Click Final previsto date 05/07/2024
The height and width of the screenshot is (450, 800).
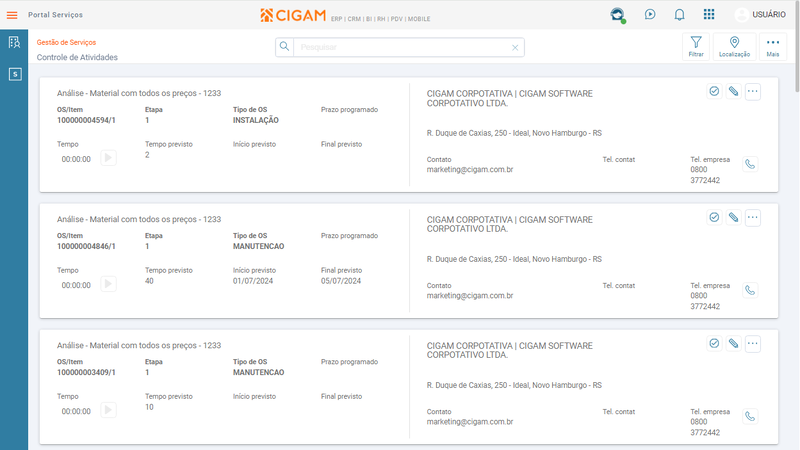pos(341,281)
